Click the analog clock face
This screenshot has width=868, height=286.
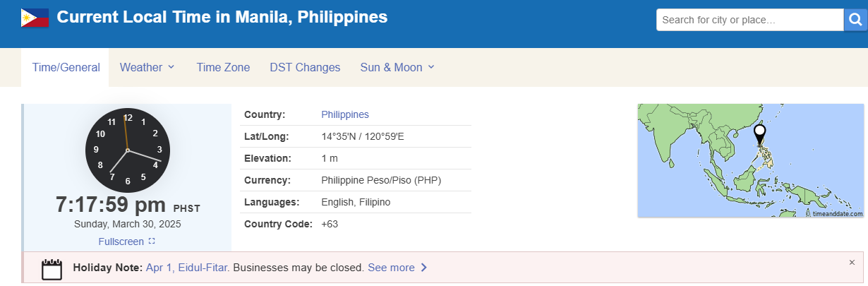coord(128,150)
